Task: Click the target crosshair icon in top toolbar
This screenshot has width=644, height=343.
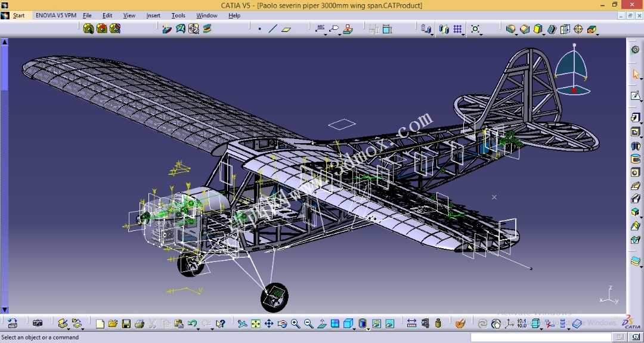Action: (x=578, y=29)
